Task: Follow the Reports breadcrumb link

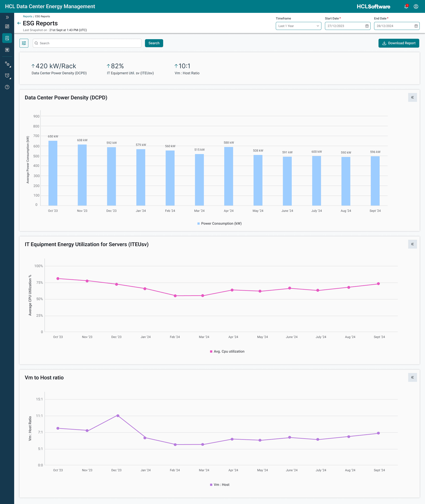Action: click(27, 16)
